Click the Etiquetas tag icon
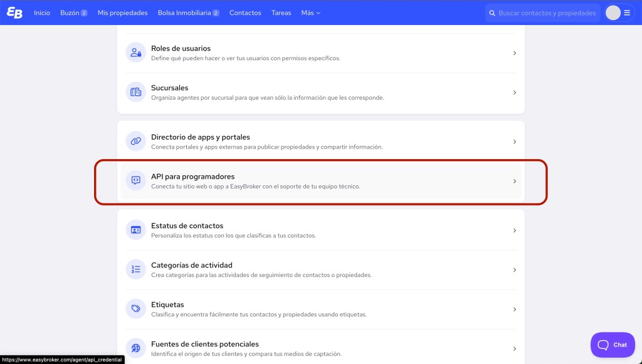The height and width of the screenshot is (364, 642). tap(135, 309)
